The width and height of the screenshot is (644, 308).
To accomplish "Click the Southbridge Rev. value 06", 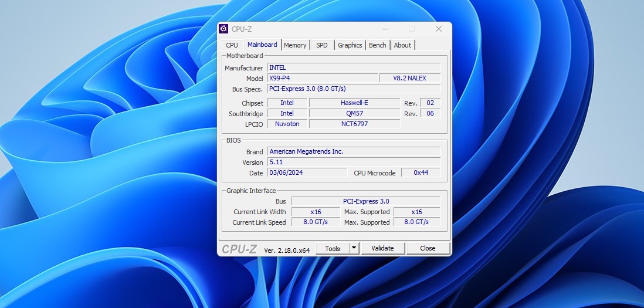I will (431, 113).
